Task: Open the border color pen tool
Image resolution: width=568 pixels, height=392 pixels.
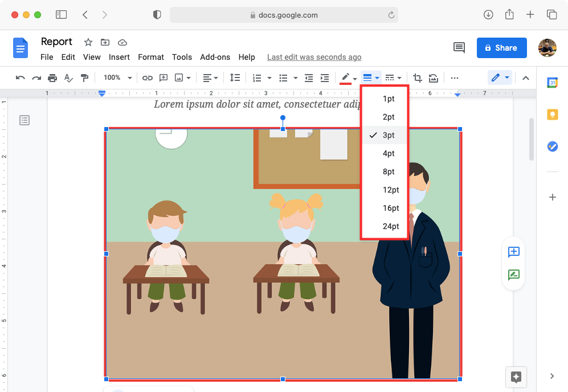Action: 347,77
